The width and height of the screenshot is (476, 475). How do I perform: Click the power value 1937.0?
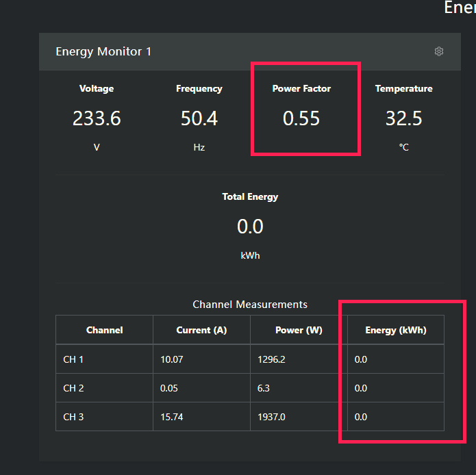click(x=271, y=417)
